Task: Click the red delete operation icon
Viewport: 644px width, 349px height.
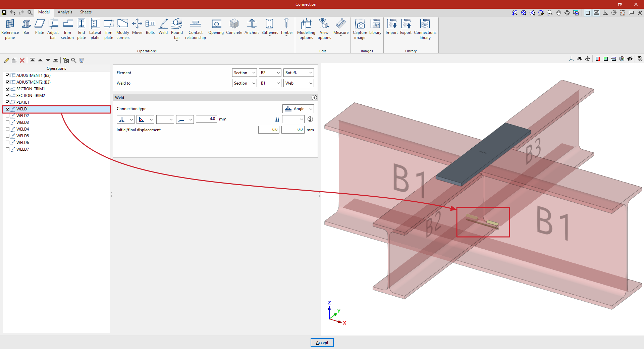Action: (22, 60)
